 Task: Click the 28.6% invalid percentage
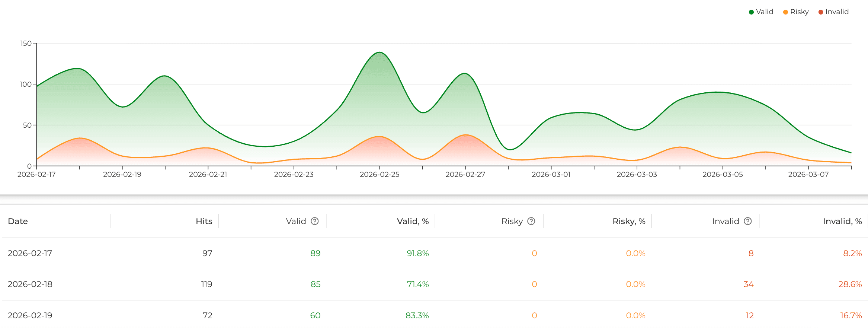click(850, 284)
